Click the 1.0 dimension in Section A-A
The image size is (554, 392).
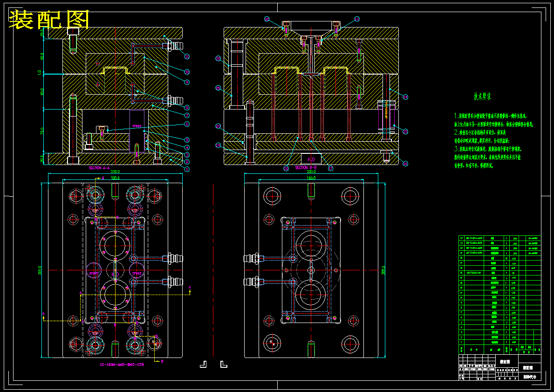pos(40,72)
